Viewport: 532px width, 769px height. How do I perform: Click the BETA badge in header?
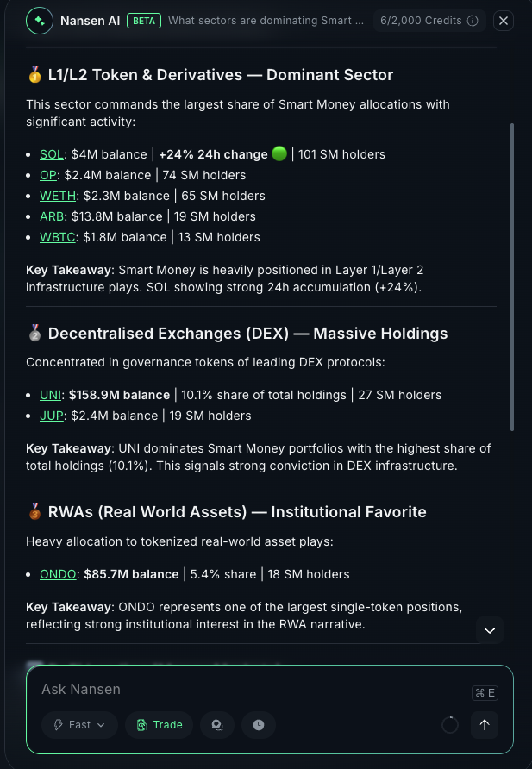[144, 21]
